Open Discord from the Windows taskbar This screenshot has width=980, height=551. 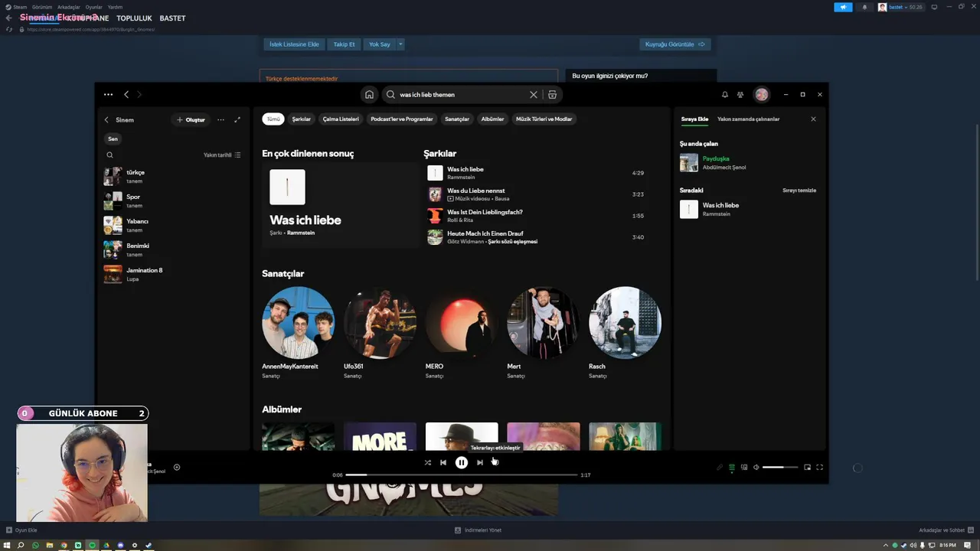coord(120,546)
